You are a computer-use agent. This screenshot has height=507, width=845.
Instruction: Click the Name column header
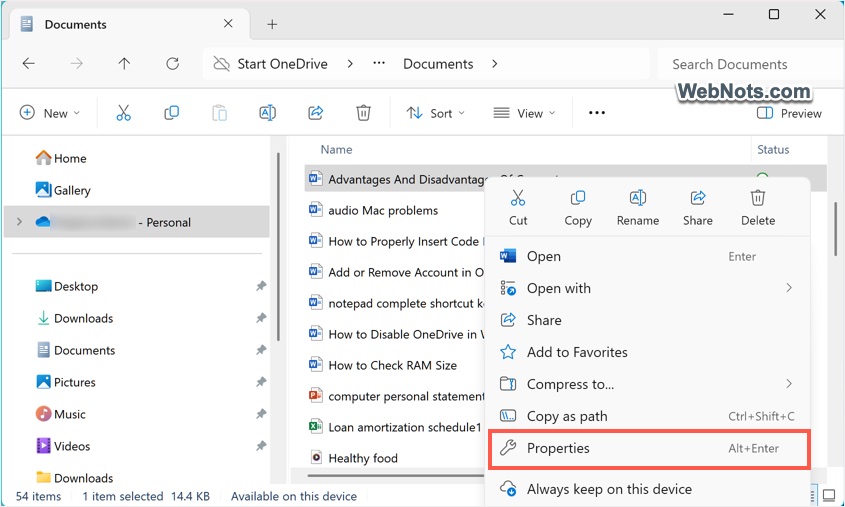coord(336,149)
